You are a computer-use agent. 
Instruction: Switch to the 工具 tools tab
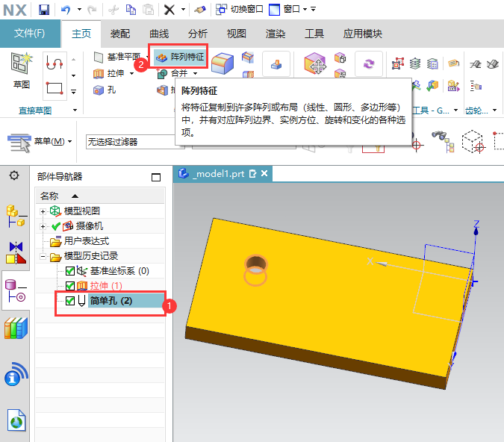click(x=314, y=34)
